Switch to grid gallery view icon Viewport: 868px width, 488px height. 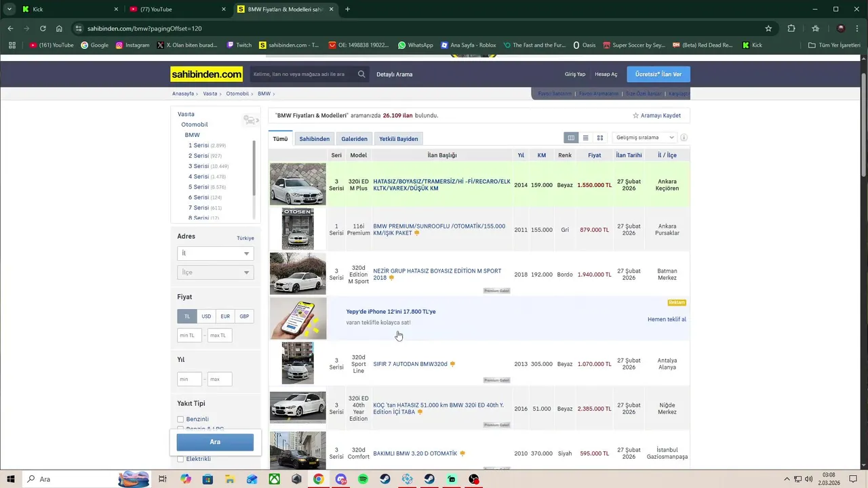tap(599, 138)
